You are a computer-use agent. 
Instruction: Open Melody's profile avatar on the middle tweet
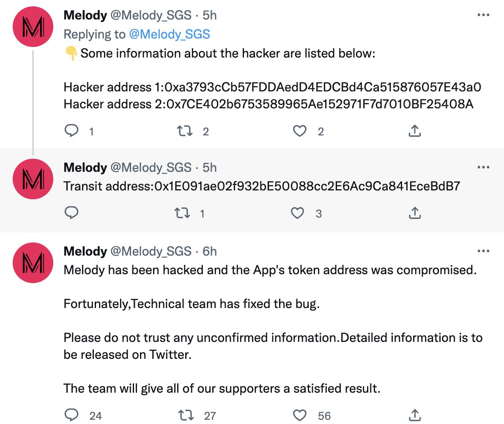(x=33, y=179)
